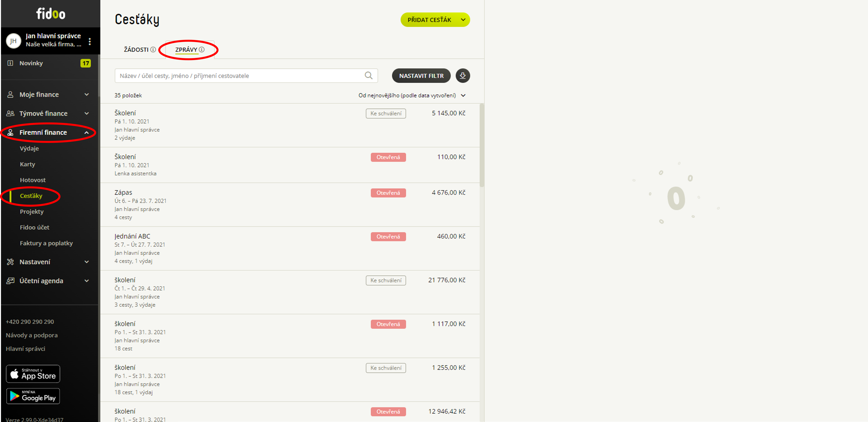Open Fidoo účet in the sidebar
The height and width of the screenshot is (422, 868).
[34, 228]
